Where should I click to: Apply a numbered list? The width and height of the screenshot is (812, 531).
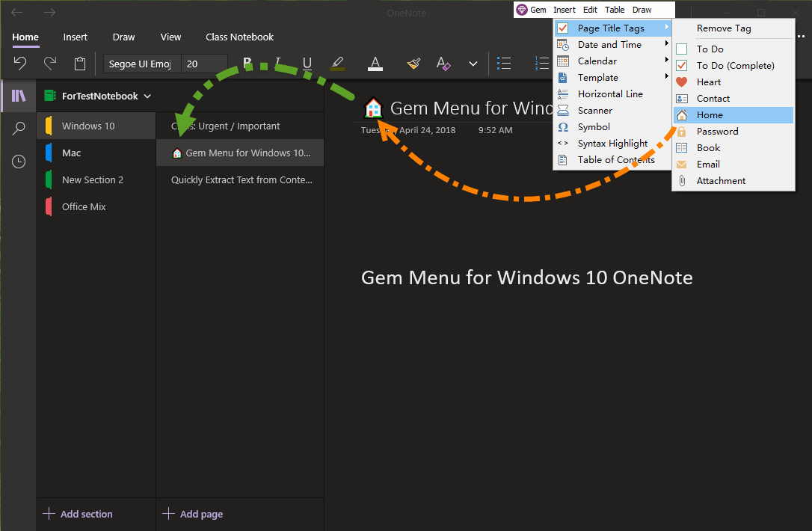tap(541, 64)
